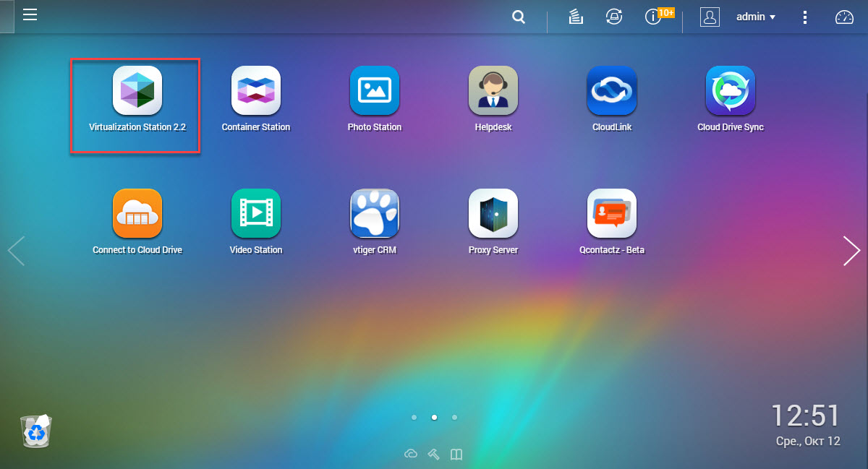This screenshot has height=469, width=868.
Task: Click the myQNAPcloud icon at bottom
Action: [x=411, y=454]
